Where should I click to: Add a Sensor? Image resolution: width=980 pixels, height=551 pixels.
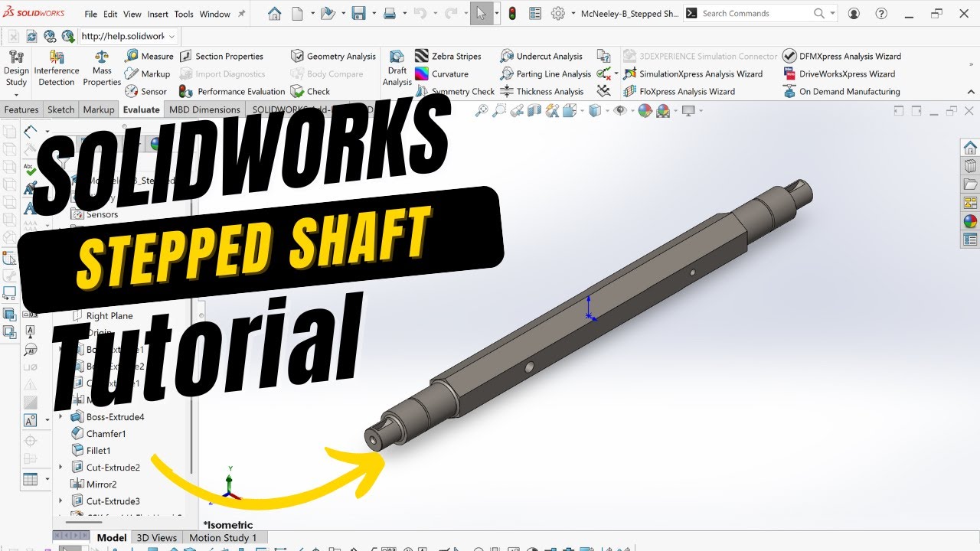(x=145, y=91)
